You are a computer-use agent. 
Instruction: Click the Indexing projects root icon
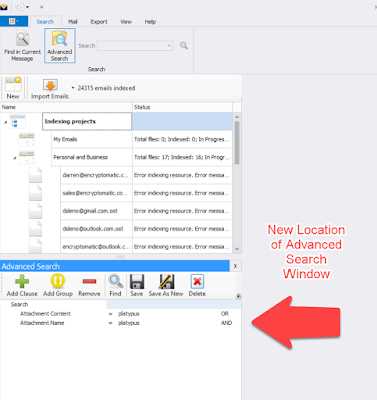coord(18,121)
